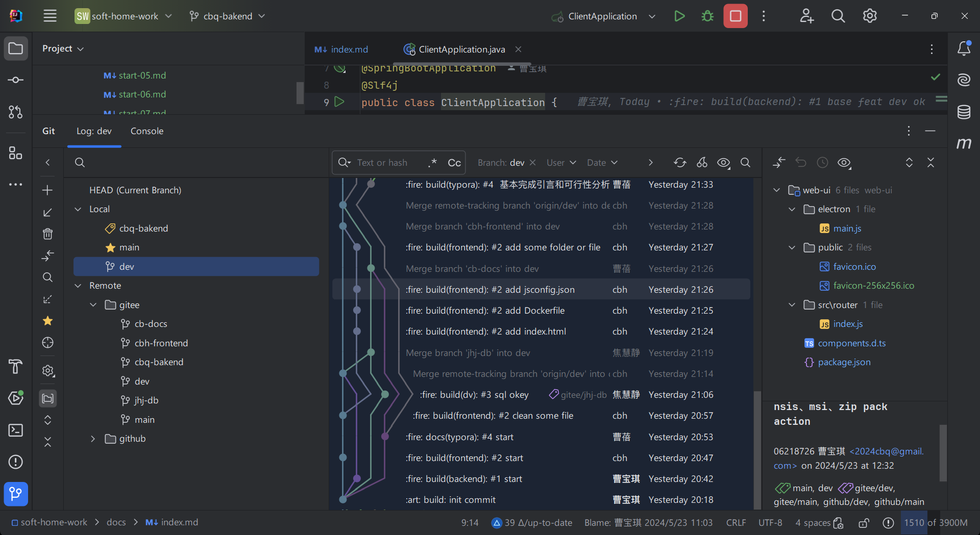980x535 pixels.
Task: Open the Database tool window
Action: click(964, 112)
